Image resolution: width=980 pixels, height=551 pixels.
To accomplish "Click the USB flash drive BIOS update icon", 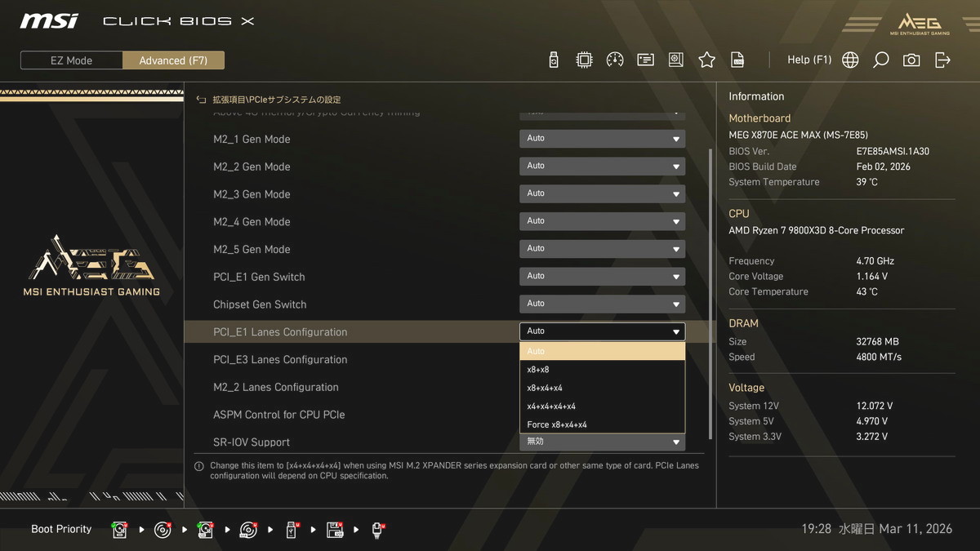I will click(554, 60).
